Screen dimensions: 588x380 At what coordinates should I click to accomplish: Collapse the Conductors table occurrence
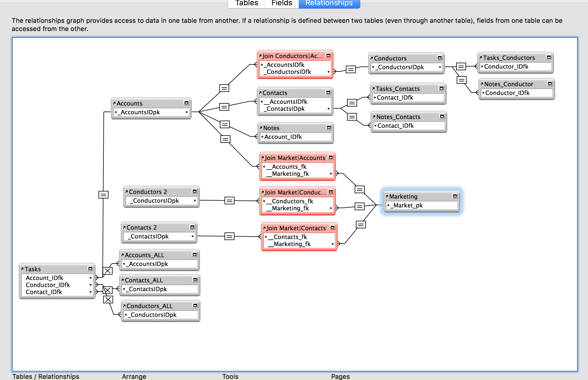coord(440,58)
